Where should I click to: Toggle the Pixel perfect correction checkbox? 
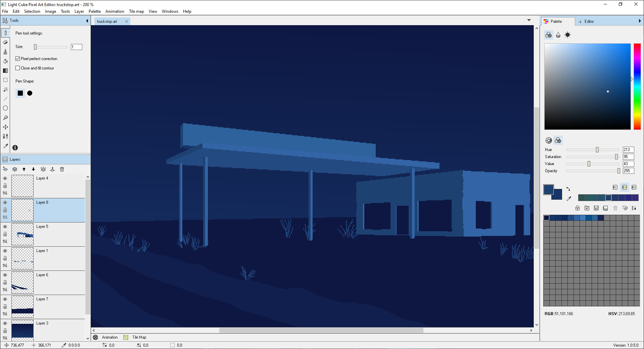click(18, 58)
